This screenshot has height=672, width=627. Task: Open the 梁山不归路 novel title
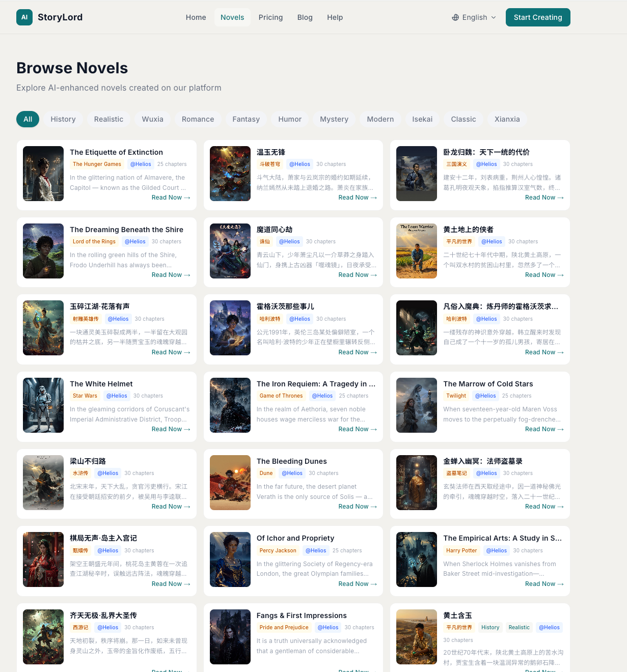pos(88,461)
